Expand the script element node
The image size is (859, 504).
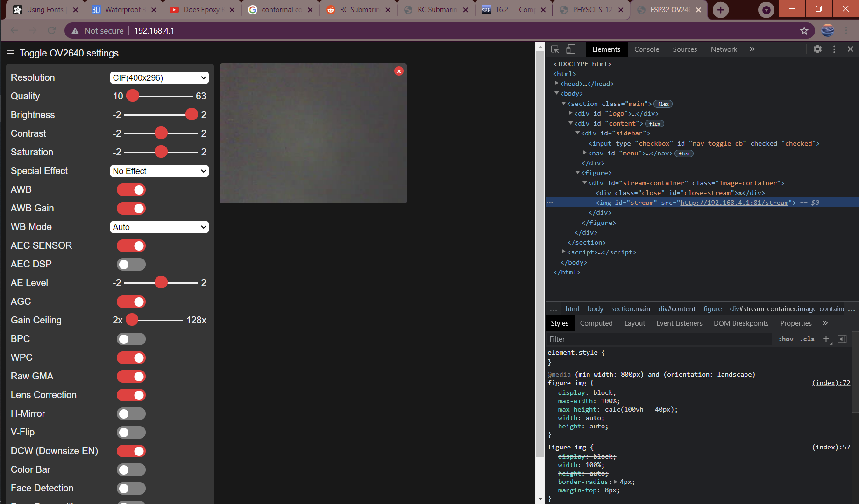coord(564,252)
